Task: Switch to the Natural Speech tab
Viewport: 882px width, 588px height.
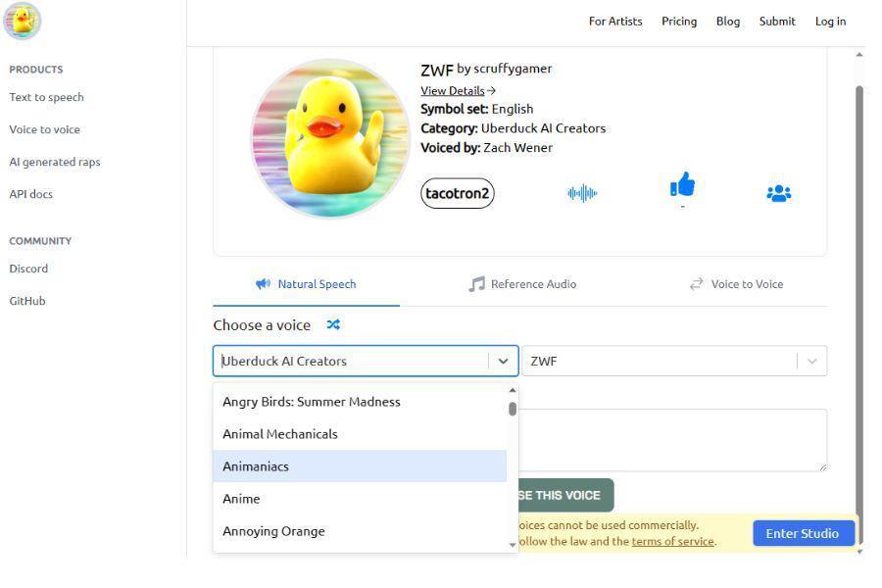Action: coord(306,284)
